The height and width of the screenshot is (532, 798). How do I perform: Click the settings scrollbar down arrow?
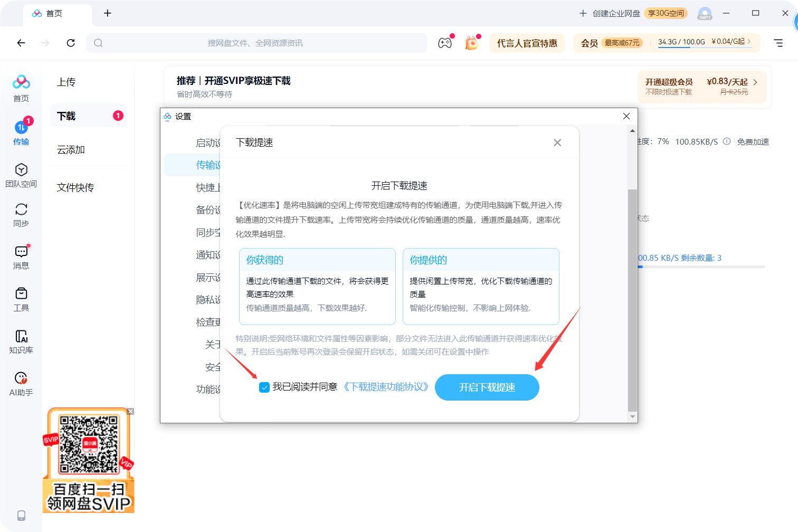point(632,416)
